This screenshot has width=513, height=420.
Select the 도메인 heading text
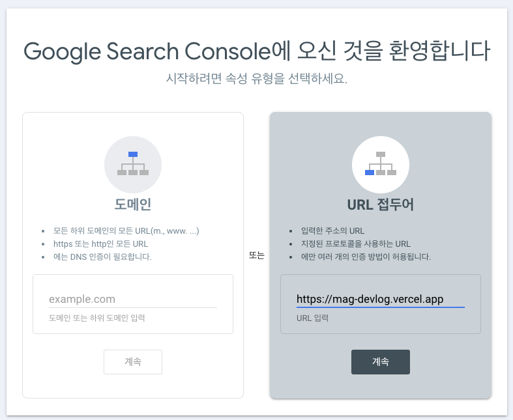pos(133,204)
